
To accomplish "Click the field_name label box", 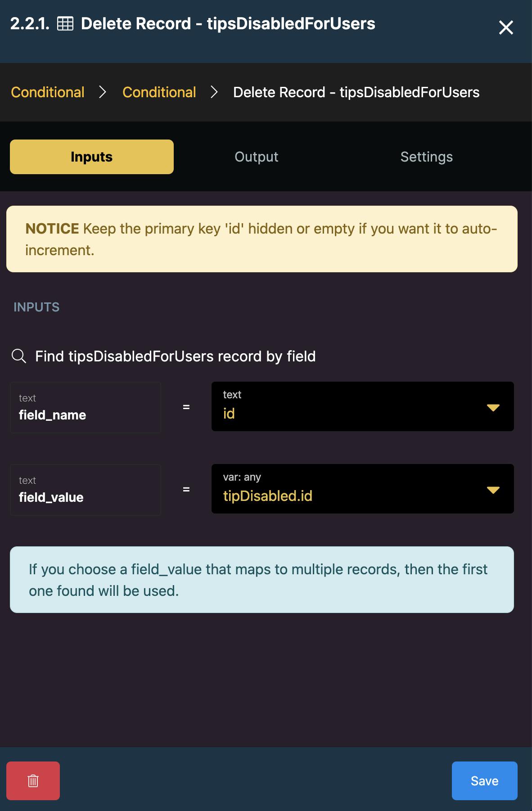I will coord(86,407).
